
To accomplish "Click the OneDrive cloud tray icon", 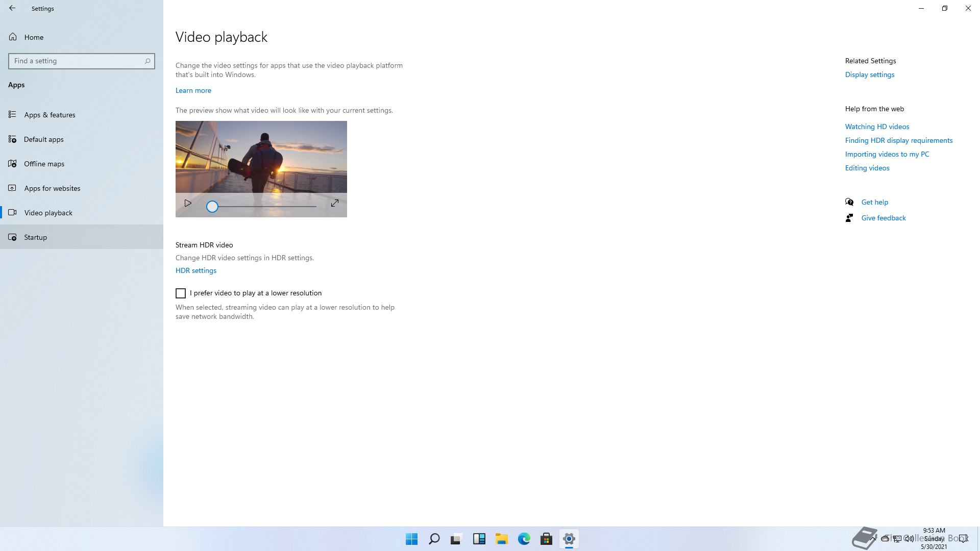I will (x=885, y=538).
